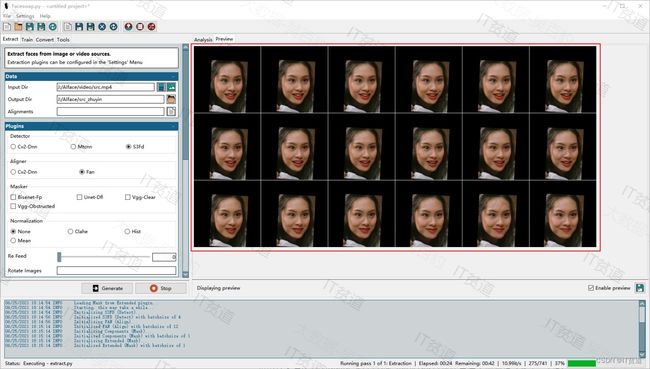Toggle the Enable preview checkbox

tap(591, 288)
